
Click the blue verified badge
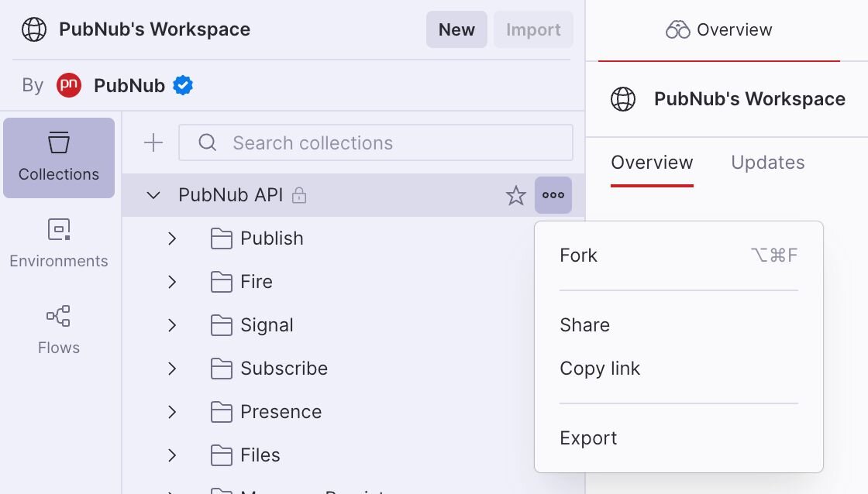click(x=183, y=85)
